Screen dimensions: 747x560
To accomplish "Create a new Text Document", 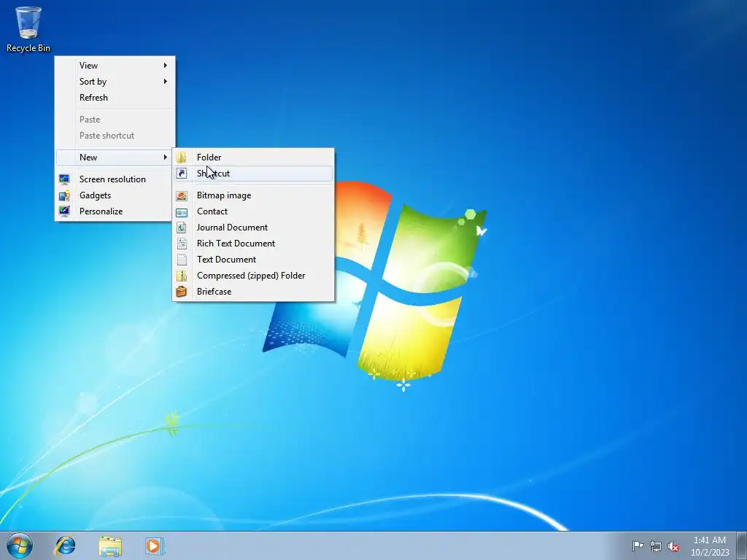I will pos(253,260).
